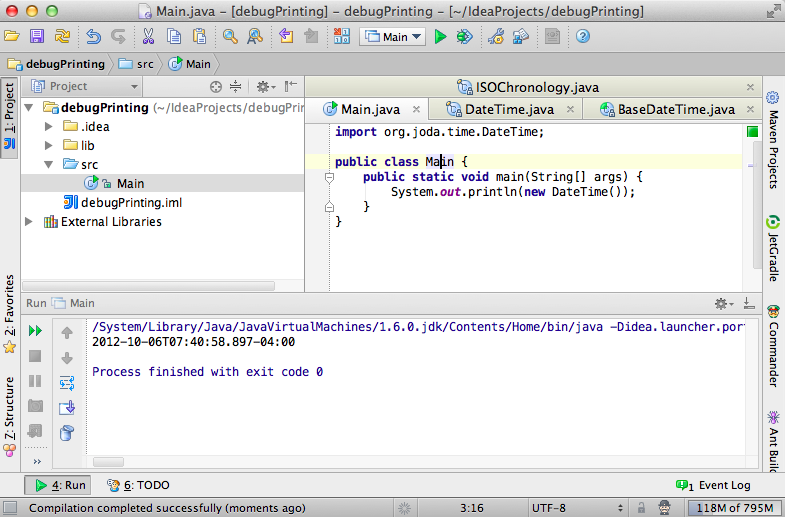Toggle the 7: Structure side tool button
785x517 pixels.
click(x=9, y=416)
